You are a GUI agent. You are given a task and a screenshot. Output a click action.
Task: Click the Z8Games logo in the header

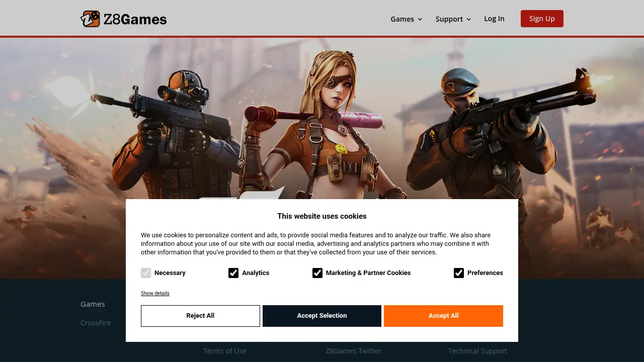124,19
